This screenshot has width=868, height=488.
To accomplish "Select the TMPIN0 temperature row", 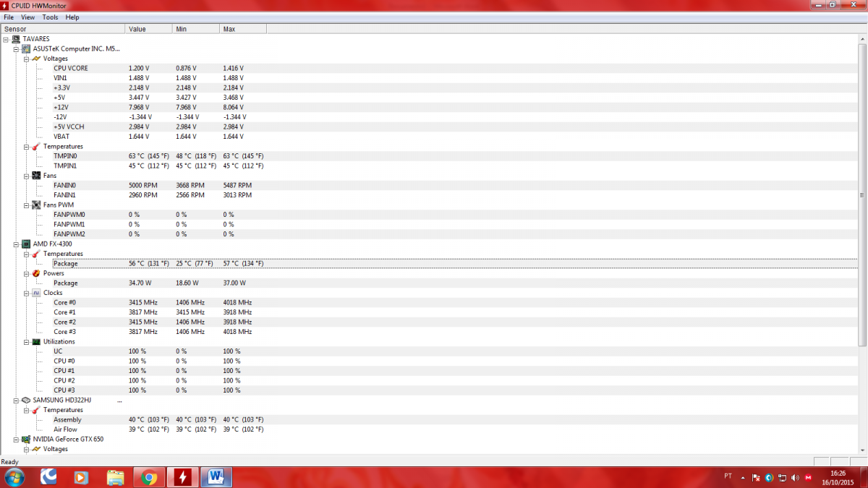I will [x=456, y=156].
